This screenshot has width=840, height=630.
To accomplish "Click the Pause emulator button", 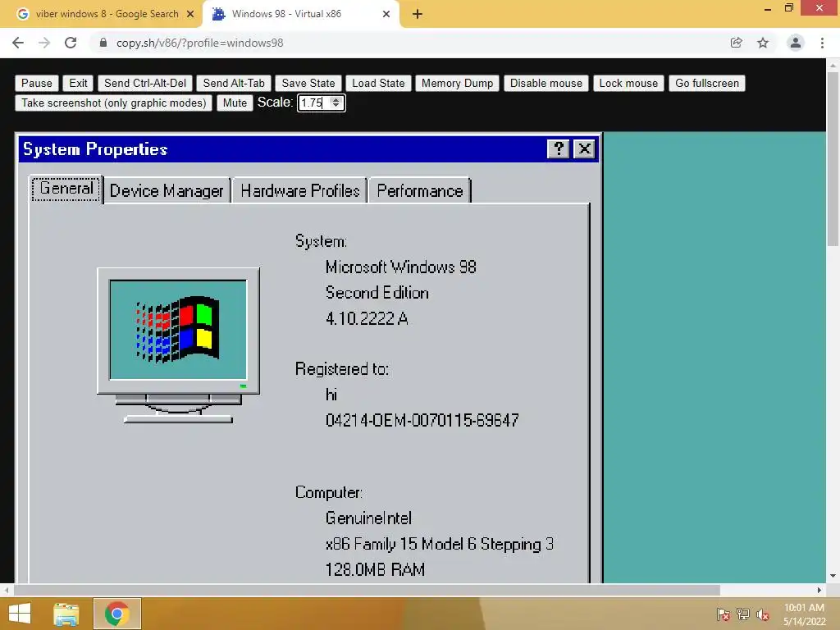I will click(36, 83).
